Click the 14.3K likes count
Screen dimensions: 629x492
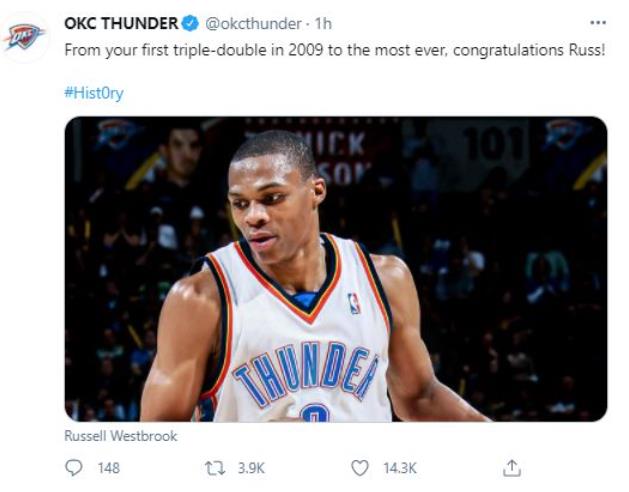point(400,467)
